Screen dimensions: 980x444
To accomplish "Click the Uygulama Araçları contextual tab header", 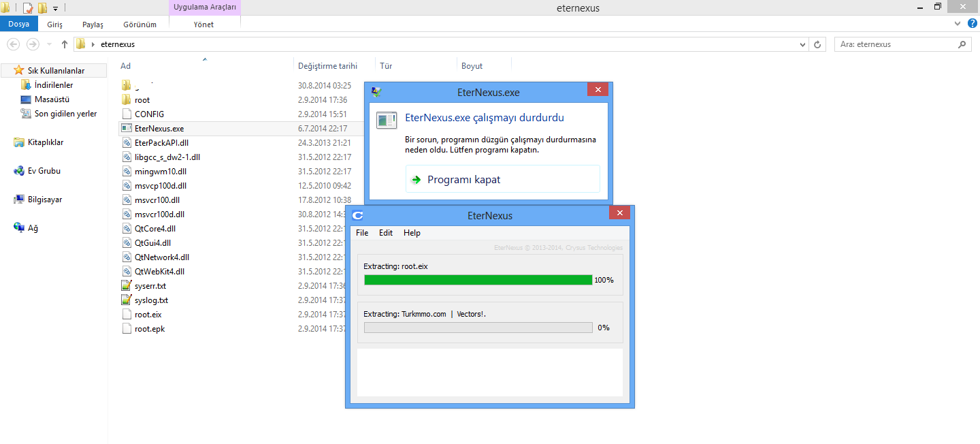I will 205,7.
